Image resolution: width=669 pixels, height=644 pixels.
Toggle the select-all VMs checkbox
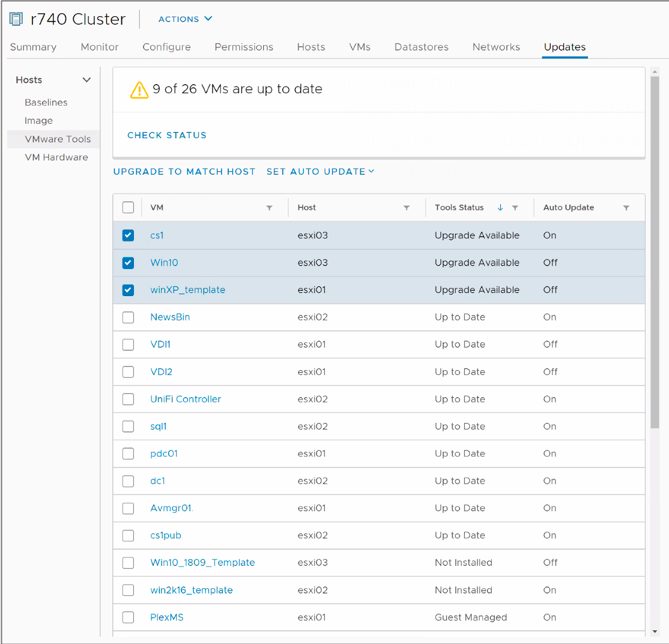pos(128,207)
